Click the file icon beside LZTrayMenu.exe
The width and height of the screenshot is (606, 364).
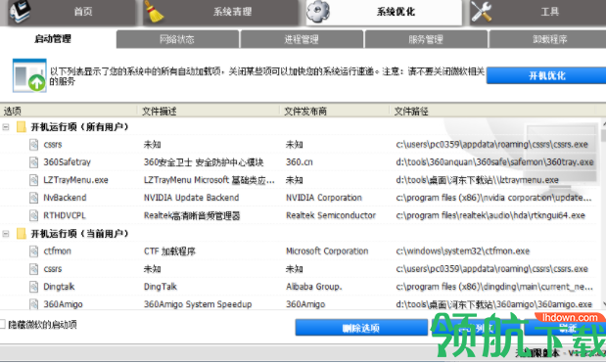(x=34, y=180)
